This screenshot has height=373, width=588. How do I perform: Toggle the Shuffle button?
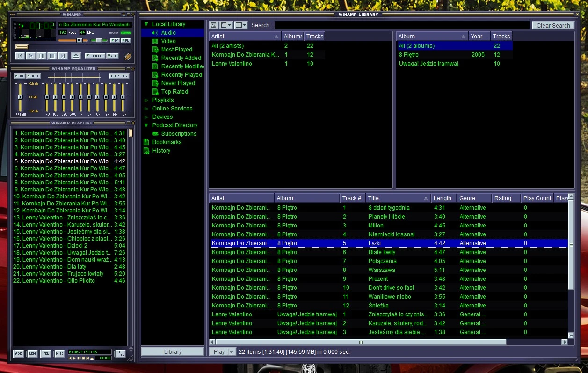(x=95, y=55)
